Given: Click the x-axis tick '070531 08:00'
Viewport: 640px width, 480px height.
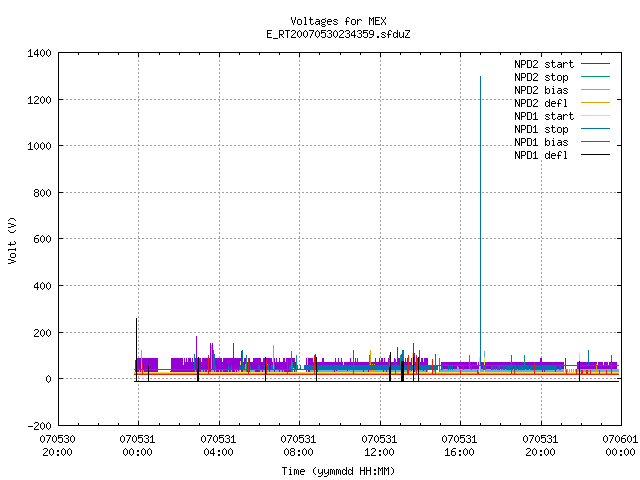Looking at the screenshot, I should point(298,446).
